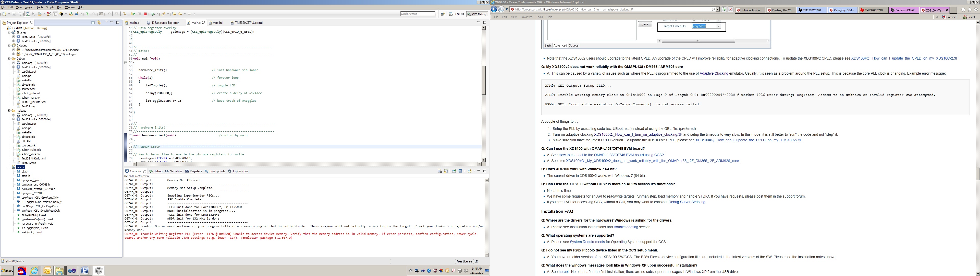Collapse the Binaries folder in Project Explorer
Viewport: 980px width, 276px height.
9,32
